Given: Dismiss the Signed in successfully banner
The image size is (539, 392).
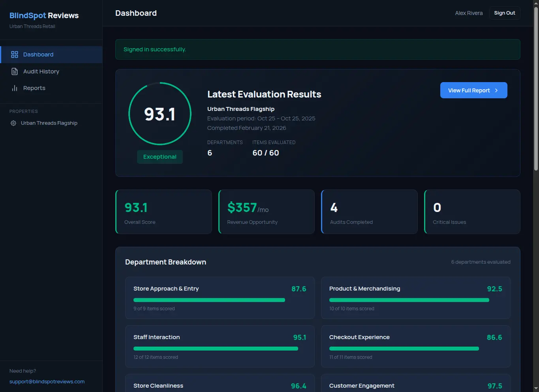Looking at the screenshot, I should point(317,49).
